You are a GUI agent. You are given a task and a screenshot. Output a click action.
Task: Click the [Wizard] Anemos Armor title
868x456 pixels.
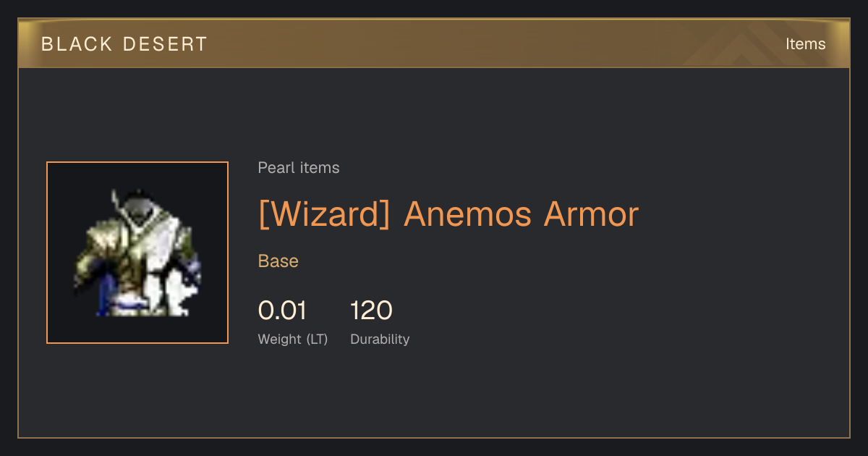point(448,214)
